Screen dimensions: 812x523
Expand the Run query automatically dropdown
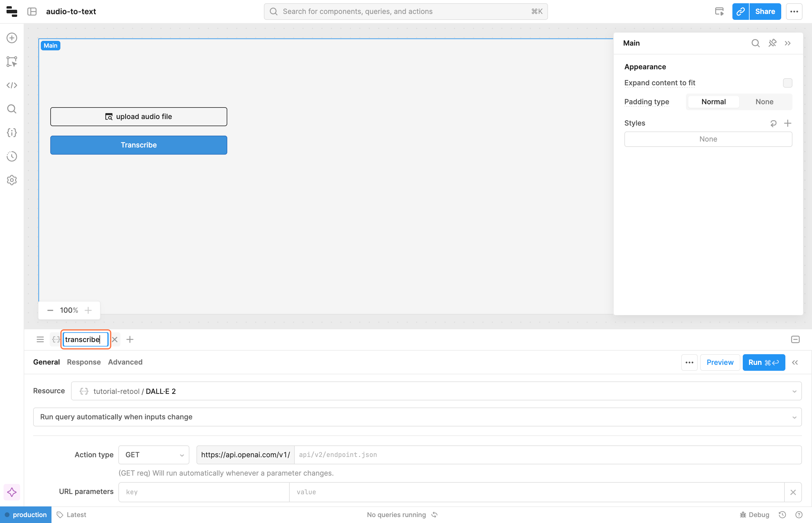pyautogui.click(x=417, y=417)
